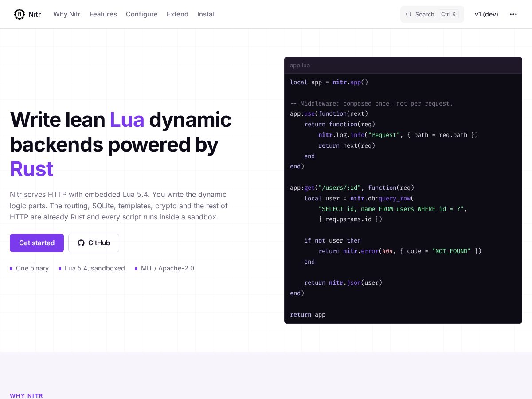Click the Nitr gear logo icon

(x=20, y=14)
